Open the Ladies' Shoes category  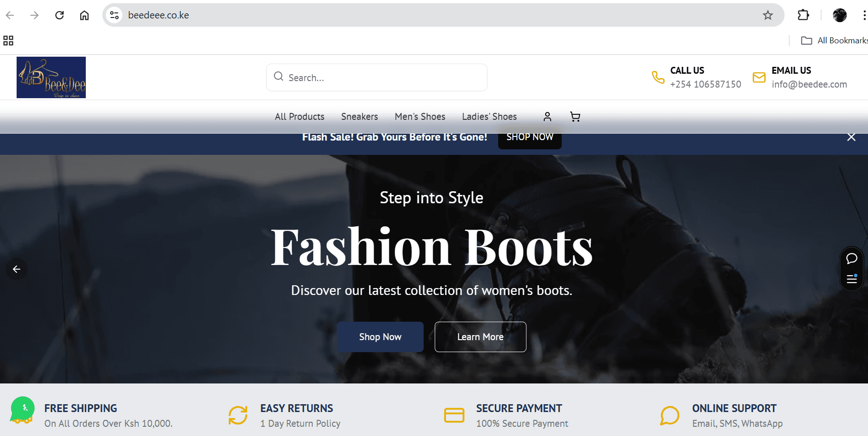click(x=489, y=117)
